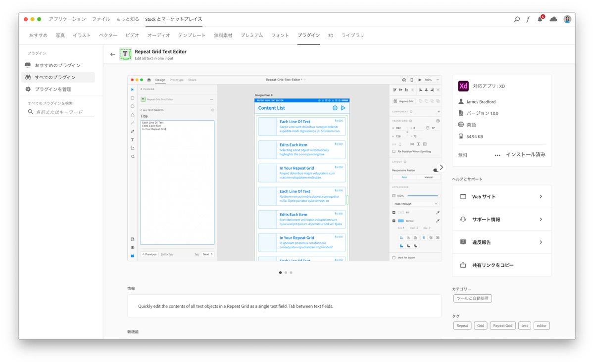The width and height of the screenshot is (594, 364).
Task: Open the オーディオ category
Action: tap(158, 36)
